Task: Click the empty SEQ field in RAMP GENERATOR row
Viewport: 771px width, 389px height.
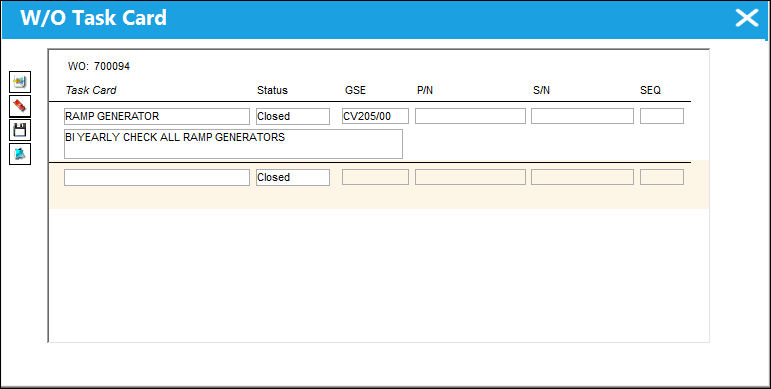Action: click(662, 116)
